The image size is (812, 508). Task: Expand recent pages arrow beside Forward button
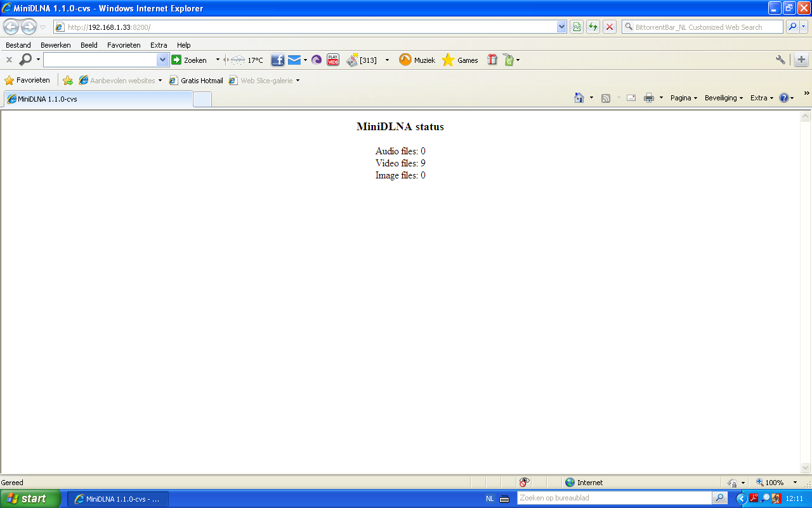(43, 27)
